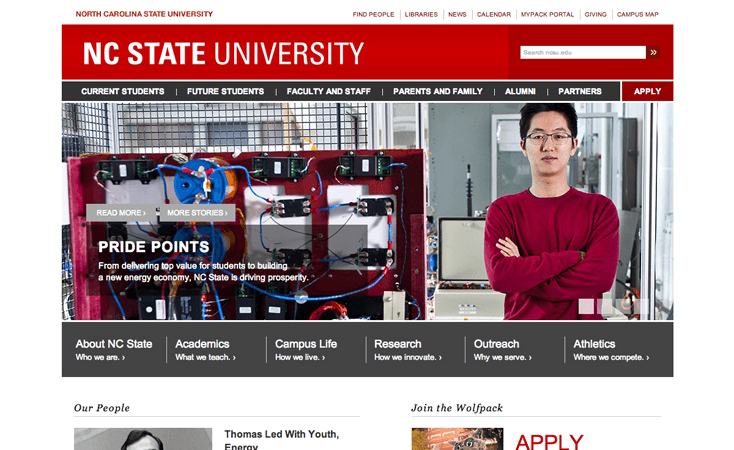The image size is (734, 450).
Task: Click the Read More button on slideshow
Action: click(121, 213)
